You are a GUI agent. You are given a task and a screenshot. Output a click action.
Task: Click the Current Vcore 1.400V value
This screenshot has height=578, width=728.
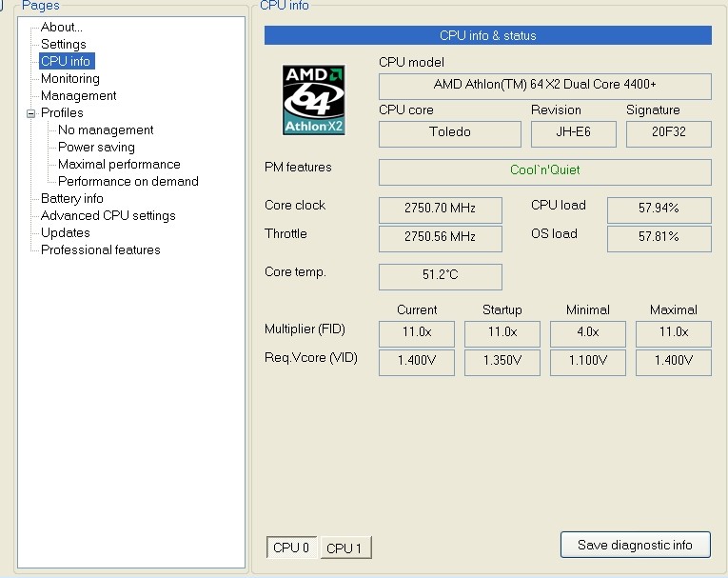[417, 363]
